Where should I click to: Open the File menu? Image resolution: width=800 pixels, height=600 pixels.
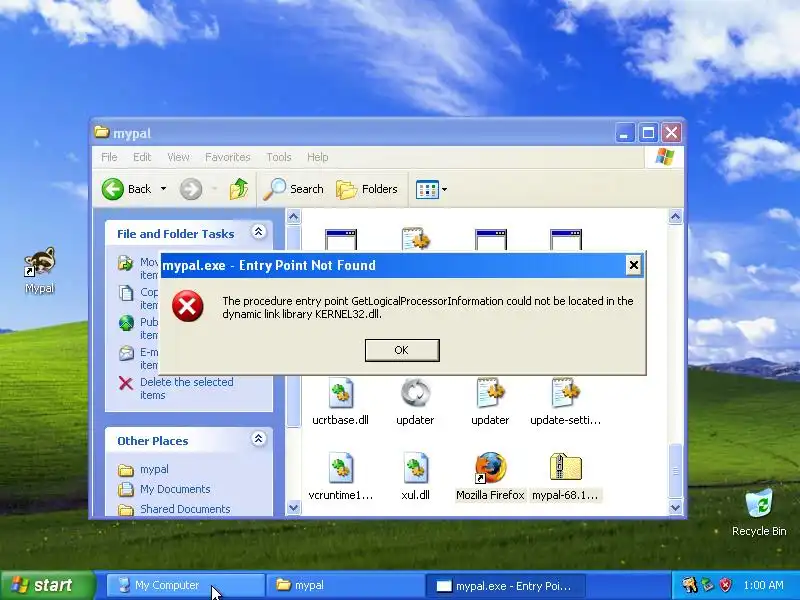coord(109,157)
